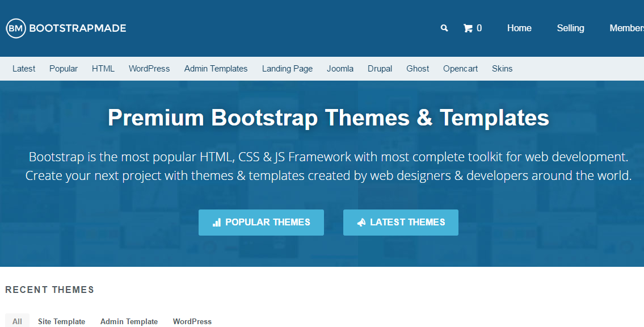Open the Selling menu item
Viewport: 644px width, 327px height.
coord(570,28)
